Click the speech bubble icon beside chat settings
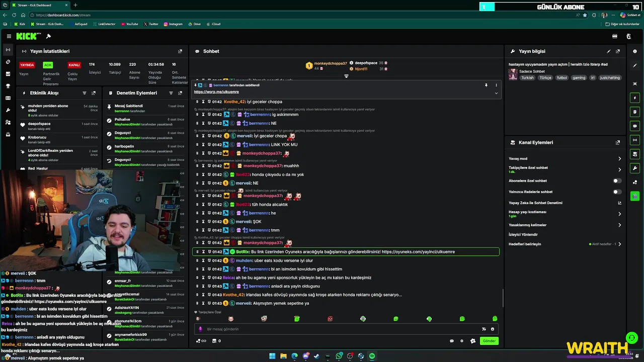Viewport: 644px width, 362px height. click(452, 341)
